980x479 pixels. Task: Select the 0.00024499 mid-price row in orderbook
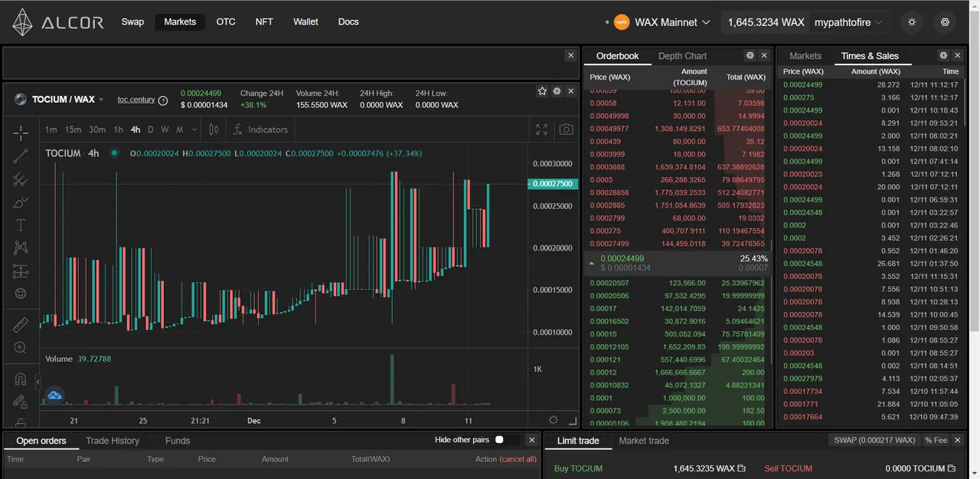coord(678,263)
